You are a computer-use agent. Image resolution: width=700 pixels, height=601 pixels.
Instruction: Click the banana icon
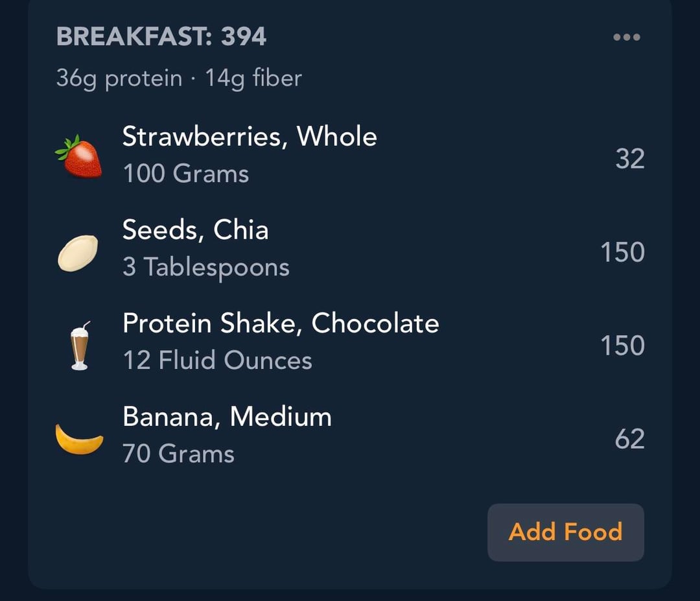[79, 439]
